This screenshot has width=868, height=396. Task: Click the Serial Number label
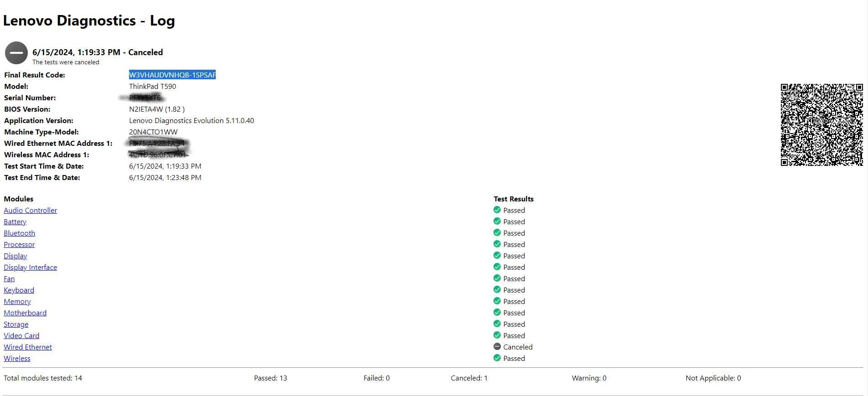[x=30, y=98]
